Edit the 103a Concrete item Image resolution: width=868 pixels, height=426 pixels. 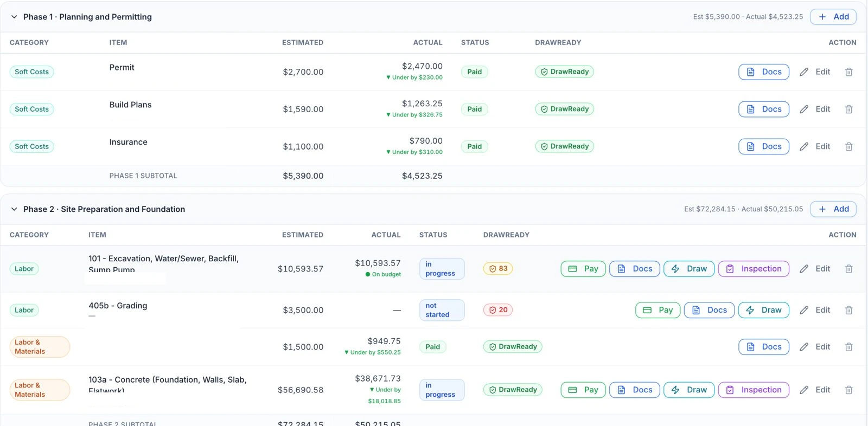pyautogui.click(x=815, y=390)
